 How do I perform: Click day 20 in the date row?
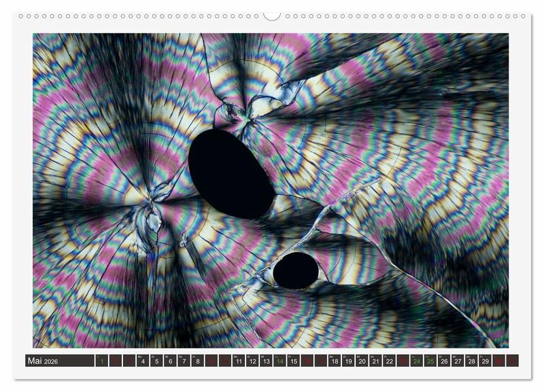(362, 361)
